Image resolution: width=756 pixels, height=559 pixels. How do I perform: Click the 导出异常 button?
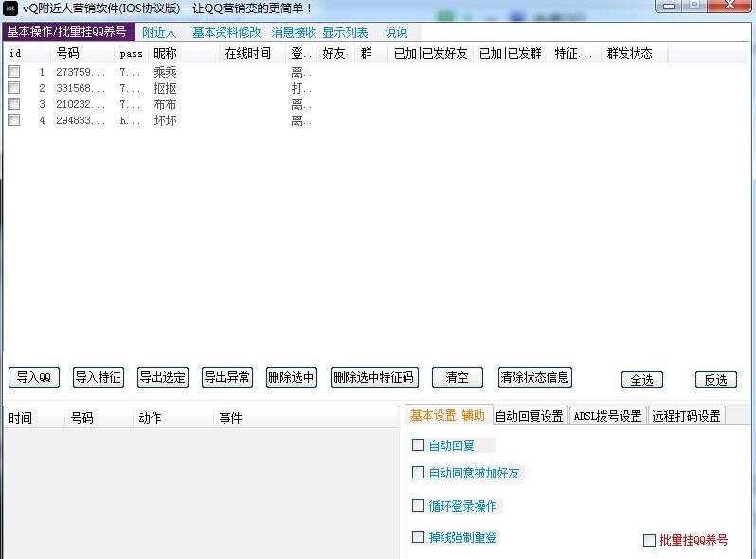[227, 377]
